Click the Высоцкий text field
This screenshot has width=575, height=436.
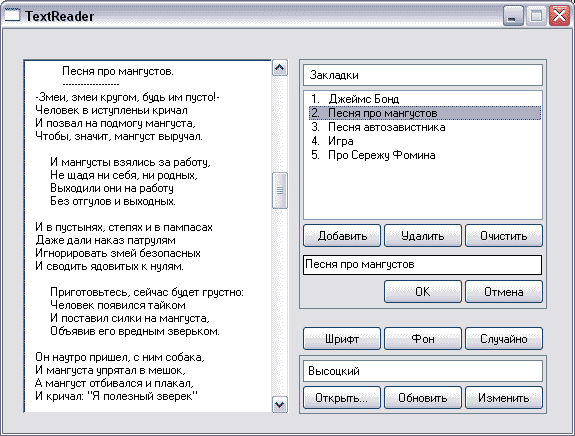(x=422, y=371)
